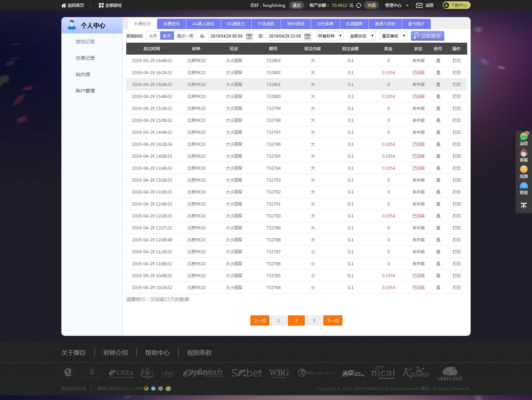The width and height of the screenshot is (532, 400).
Task: Switch to the 彩票追号 tab
Action: point(171,24)
